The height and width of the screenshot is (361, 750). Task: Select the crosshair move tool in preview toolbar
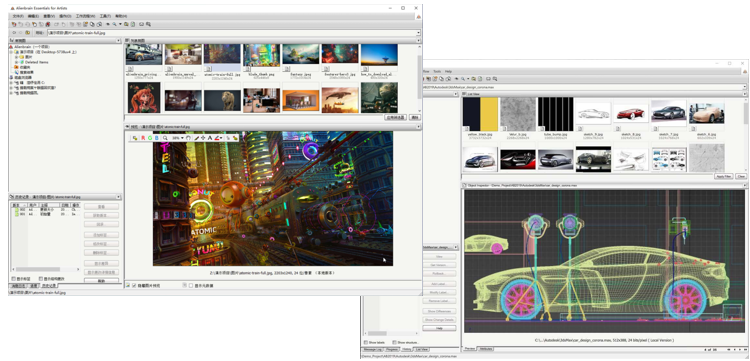click(x=203, y=138)
